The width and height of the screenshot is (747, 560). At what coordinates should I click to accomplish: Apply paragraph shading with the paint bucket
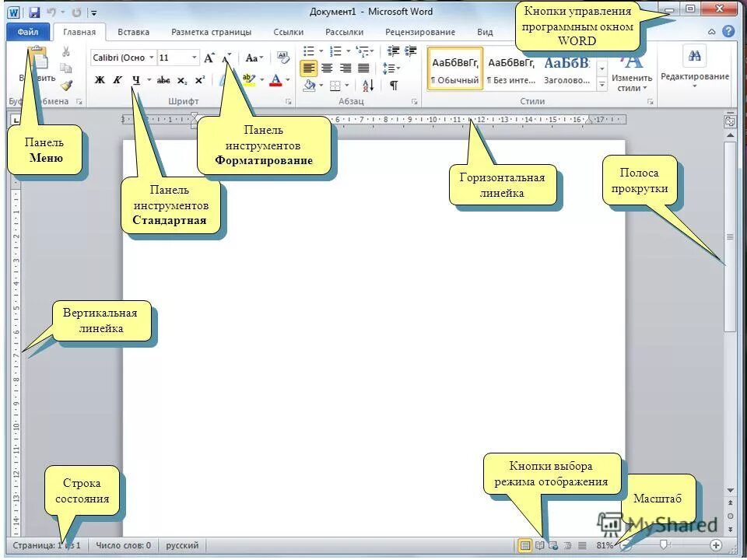point(310,86)
